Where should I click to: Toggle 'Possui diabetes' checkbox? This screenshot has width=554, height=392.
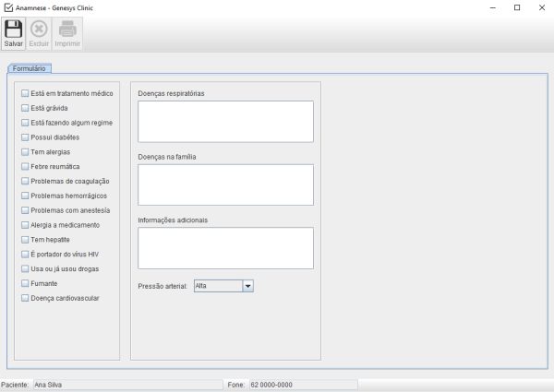coord(25,137)
